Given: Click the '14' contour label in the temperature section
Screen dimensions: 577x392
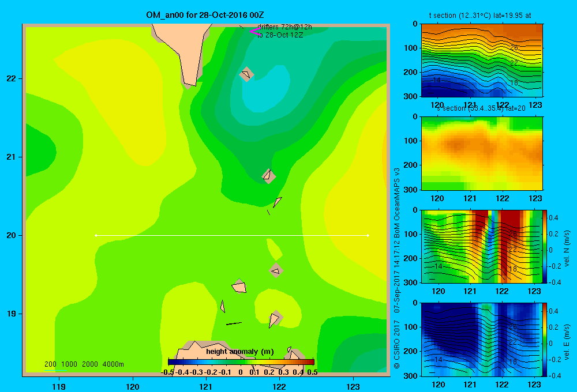Looking at the screenshot, I should point(436,80).
